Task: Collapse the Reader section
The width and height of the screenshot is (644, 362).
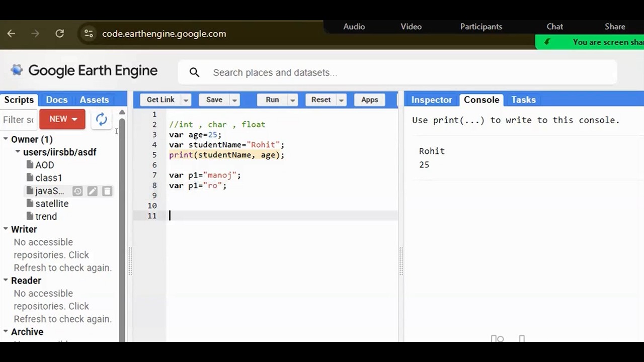Action: tap(6, 280)
